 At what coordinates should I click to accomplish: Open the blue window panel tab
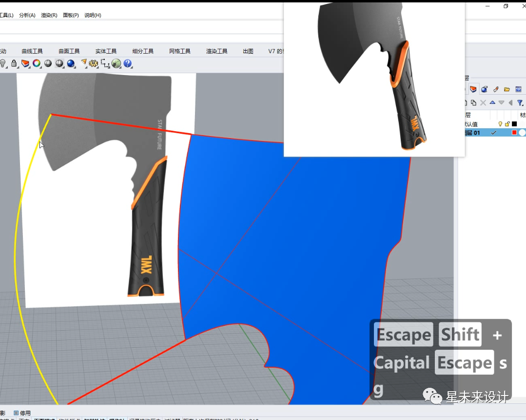[x=518, y=89]
